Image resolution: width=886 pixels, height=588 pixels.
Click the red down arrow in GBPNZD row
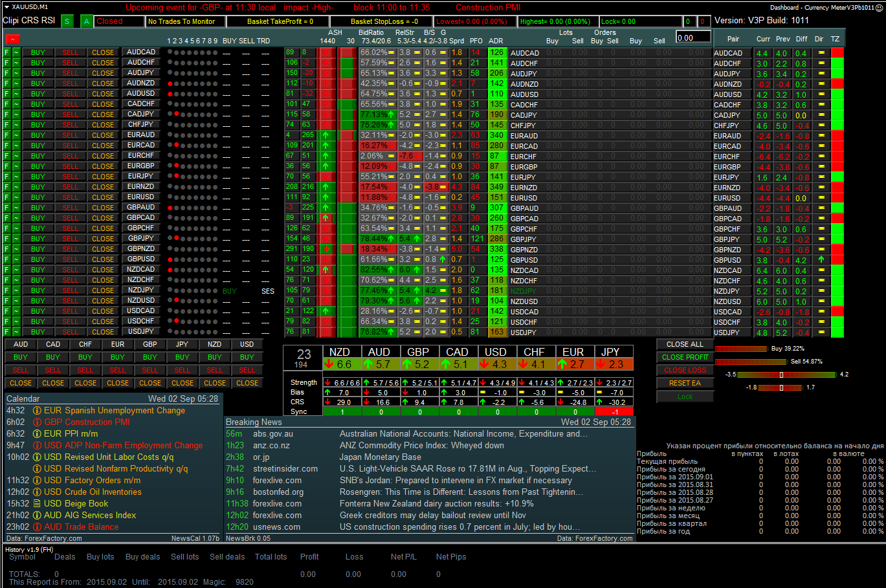tap(326, 249)
